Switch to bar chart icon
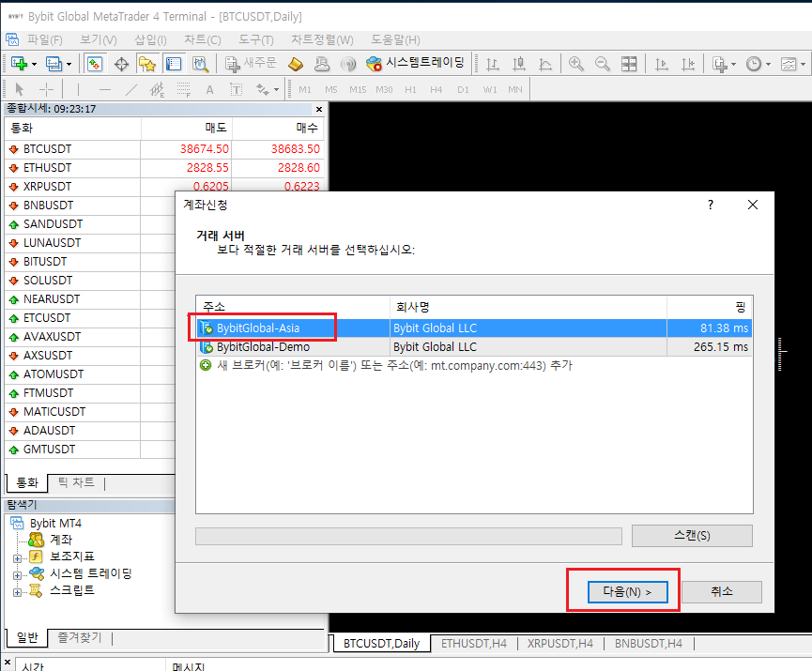812x671 pixels. point(493,64)
